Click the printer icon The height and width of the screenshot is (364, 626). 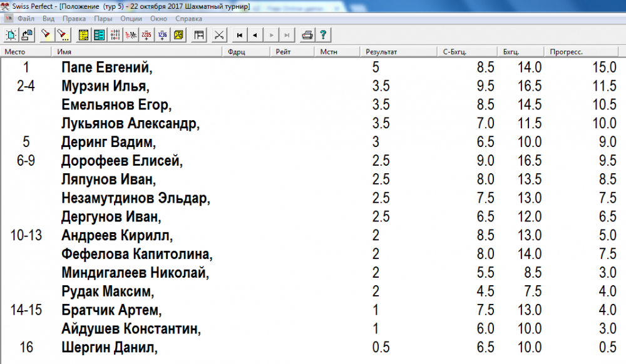point(307,35)
